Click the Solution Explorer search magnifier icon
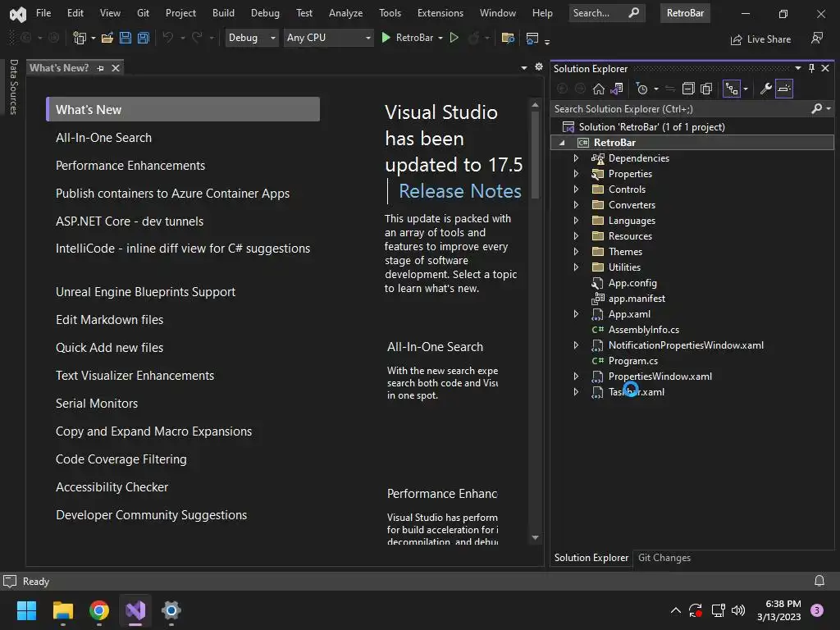The width and height of the screenshot is (840, 630). click(816, 109)
